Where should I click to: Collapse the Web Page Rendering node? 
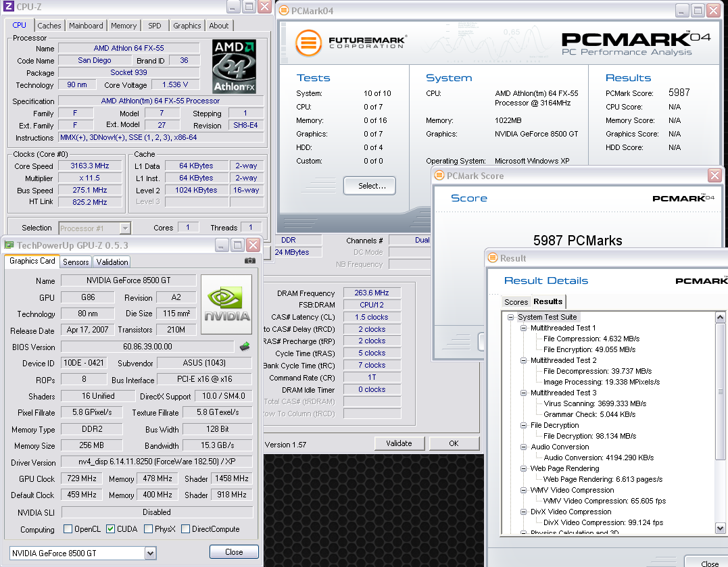coord(524,468)
